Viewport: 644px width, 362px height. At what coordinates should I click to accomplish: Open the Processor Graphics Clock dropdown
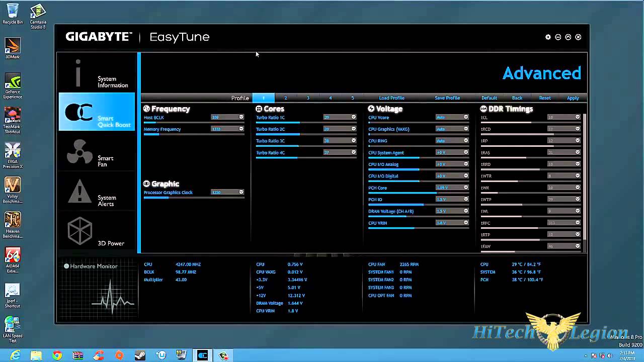(242, 192)
